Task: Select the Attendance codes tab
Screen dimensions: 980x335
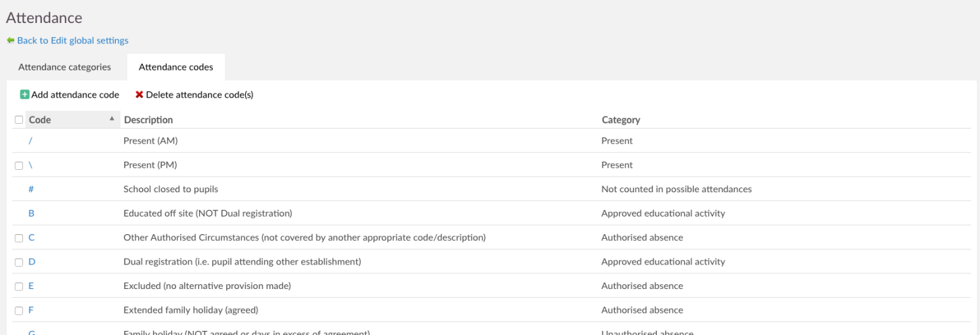Action: [x=175, y=67]
